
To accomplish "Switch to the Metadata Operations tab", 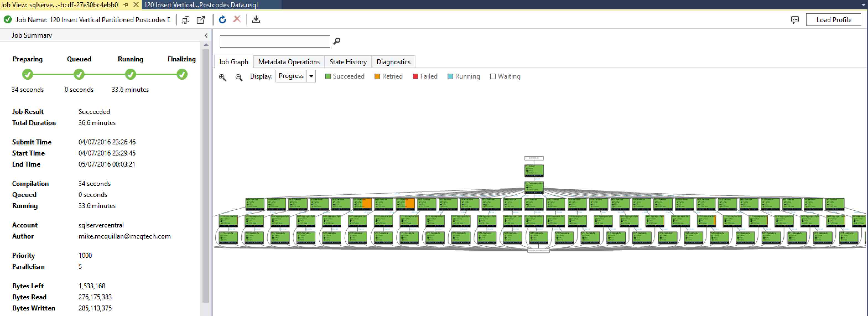I will point(289,62).
